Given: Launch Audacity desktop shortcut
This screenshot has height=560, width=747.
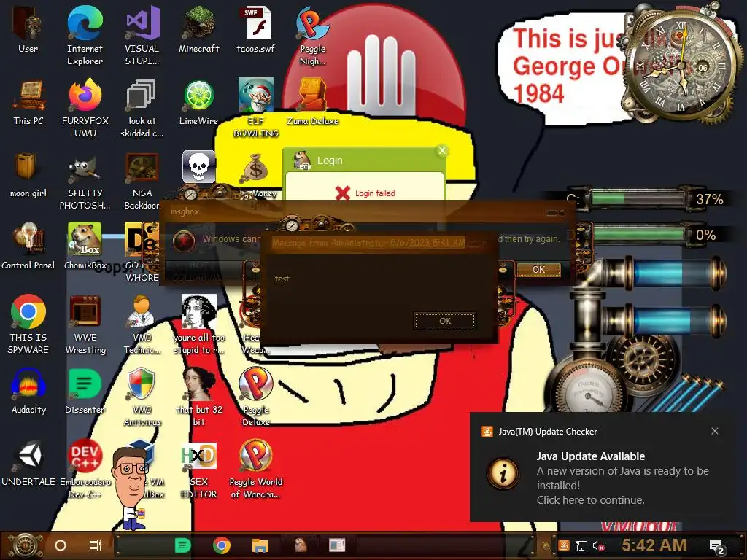Looking at the screenshot, I should 28,391.
